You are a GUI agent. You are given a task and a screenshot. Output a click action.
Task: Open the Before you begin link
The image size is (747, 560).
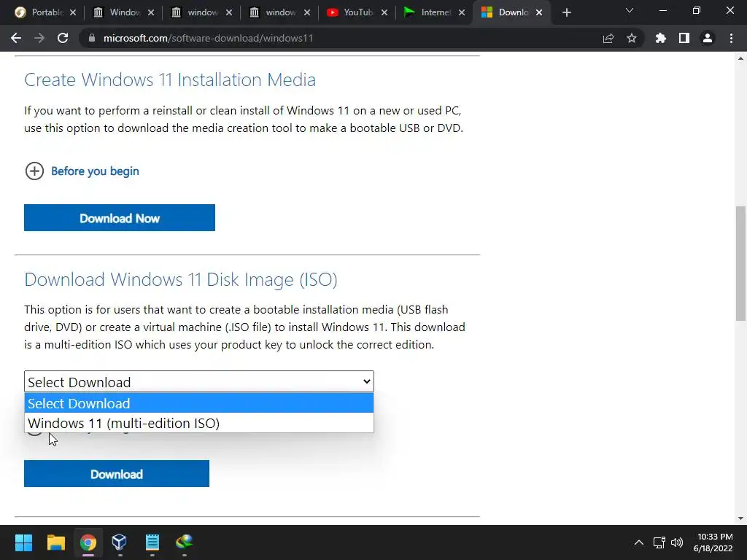(95, 171)
